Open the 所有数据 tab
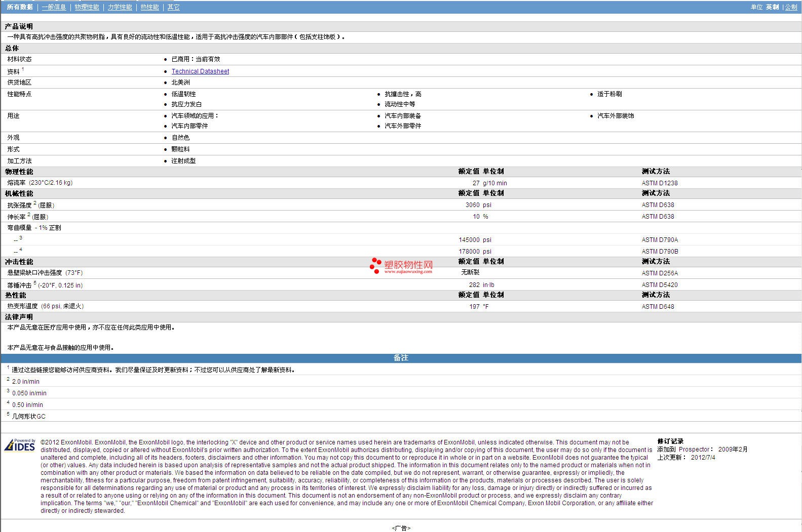This screenshot has width=802, height=532. pyautogui.click(x=20, y=7)
